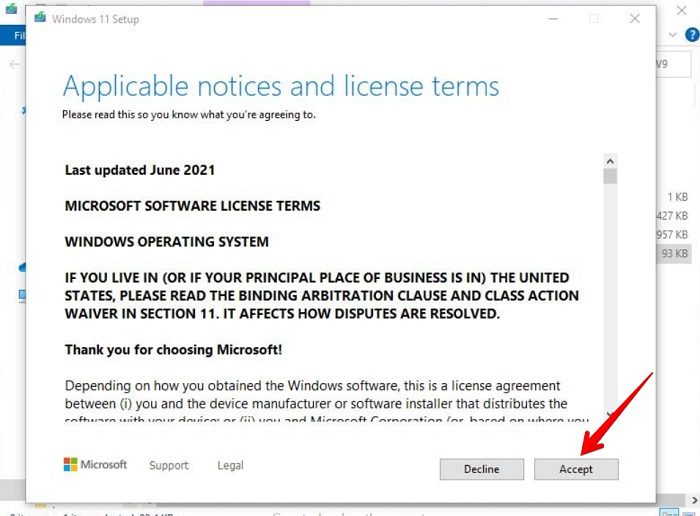Open the Legal link

coord(230,465)
